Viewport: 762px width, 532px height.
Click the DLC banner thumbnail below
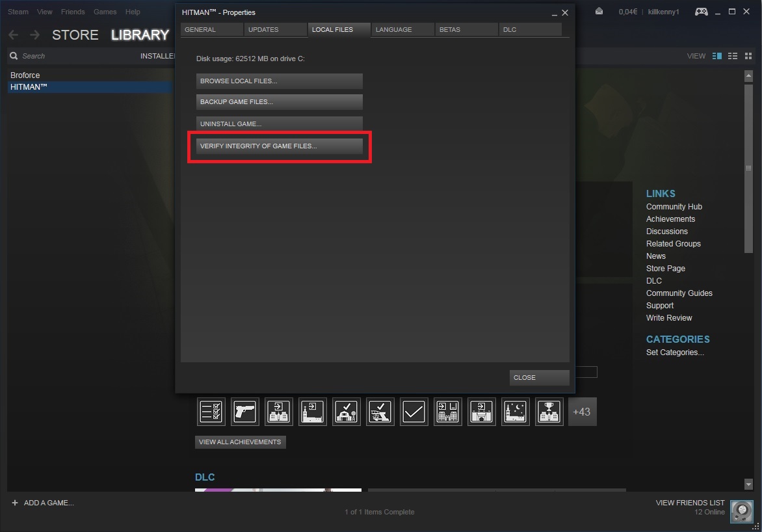pos(278,490)
